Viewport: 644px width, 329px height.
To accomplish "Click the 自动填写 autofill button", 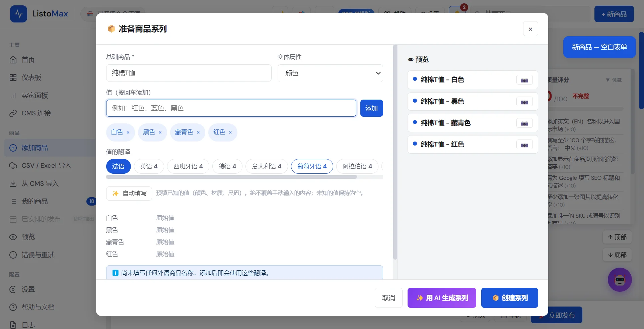I will pos(129,194).
